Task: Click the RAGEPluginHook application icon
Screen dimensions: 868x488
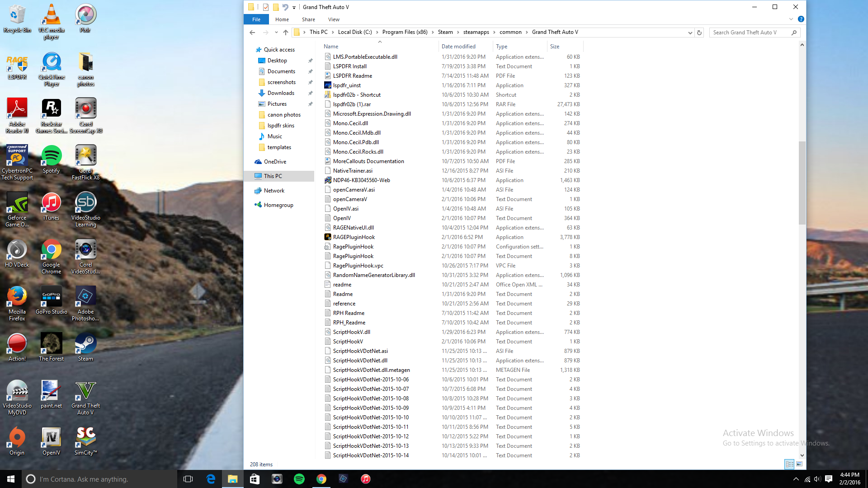Action: (x=328, y=237)
